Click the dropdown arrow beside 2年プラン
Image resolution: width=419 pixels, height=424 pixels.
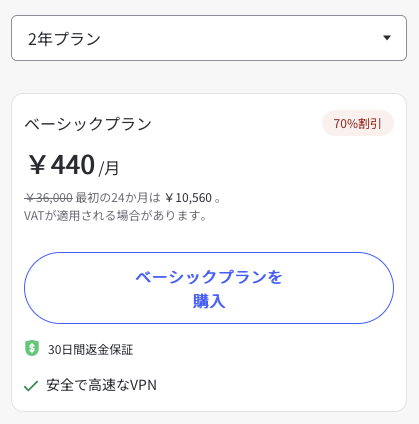pyautogui.click(x=387, y=38)
